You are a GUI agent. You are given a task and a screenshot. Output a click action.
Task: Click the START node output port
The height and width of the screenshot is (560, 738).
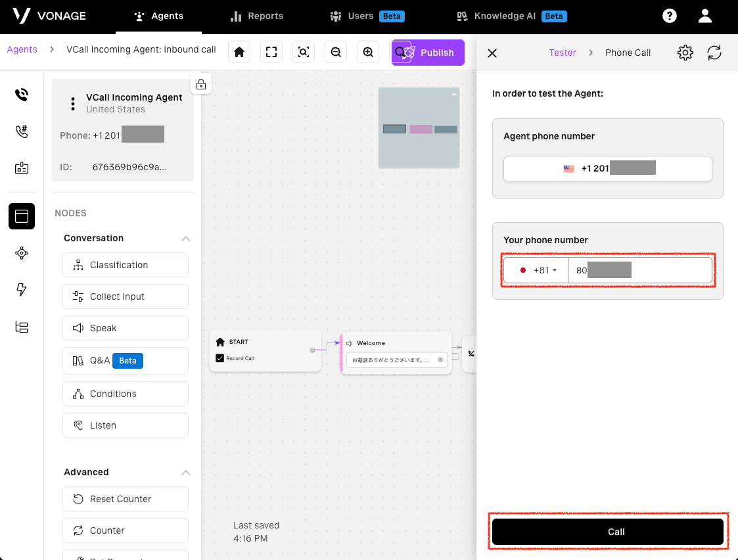312,350
